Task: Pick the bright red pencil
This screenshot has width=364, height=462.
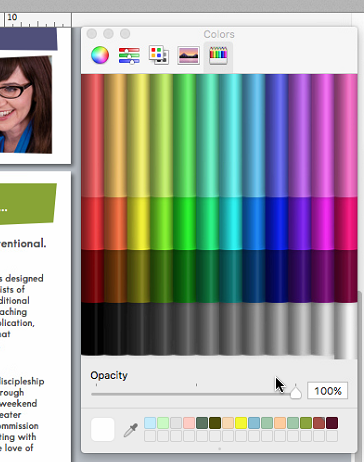Action: point(92,223)
